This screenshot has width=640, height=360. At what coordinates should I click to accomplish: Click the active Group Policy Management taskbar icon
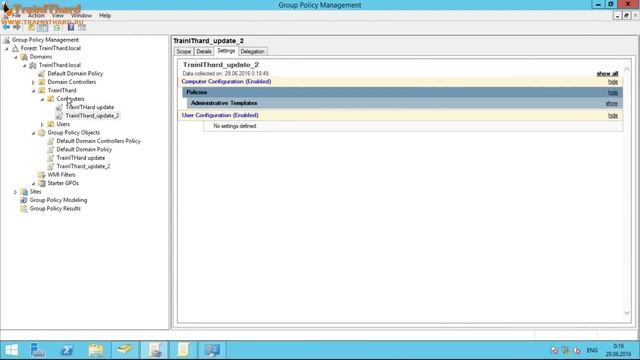(x=154, y=350)
